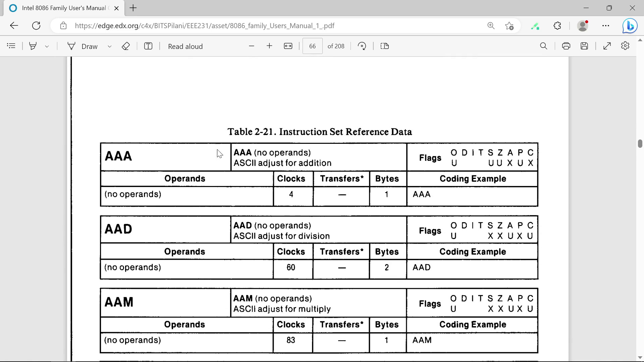Switch the Page view layout
Image resolution: width=644 pixels, height=362 pixels.
[385, 46]
